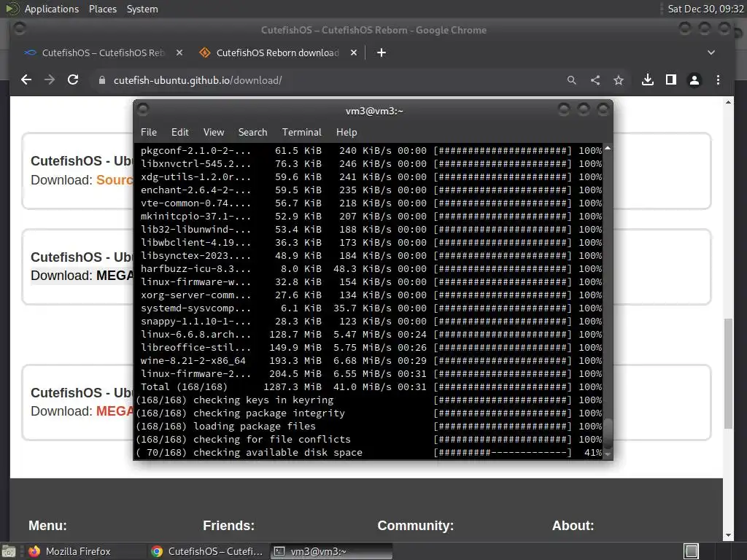The image size is (747, 560).
Task: Click the clock showing Sat Dec 30
Action: click(x=705, y=9)
